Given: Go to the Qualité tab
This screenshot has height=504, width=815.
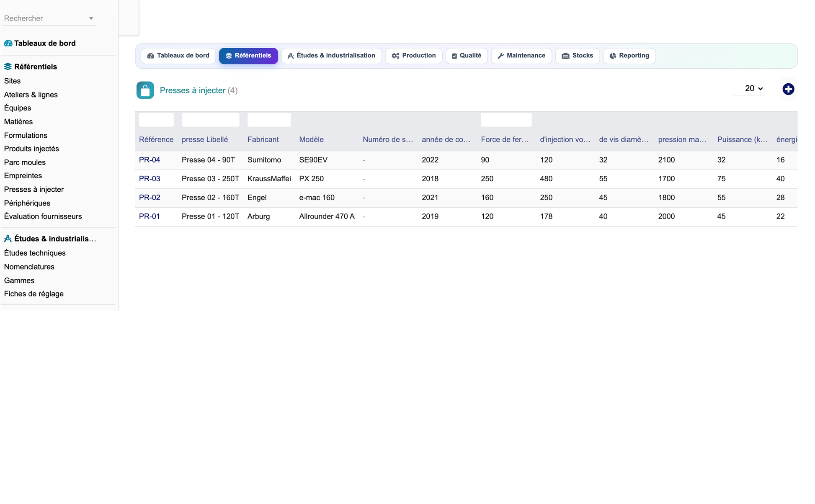Looking at the screenshot, I should [467, 56].
